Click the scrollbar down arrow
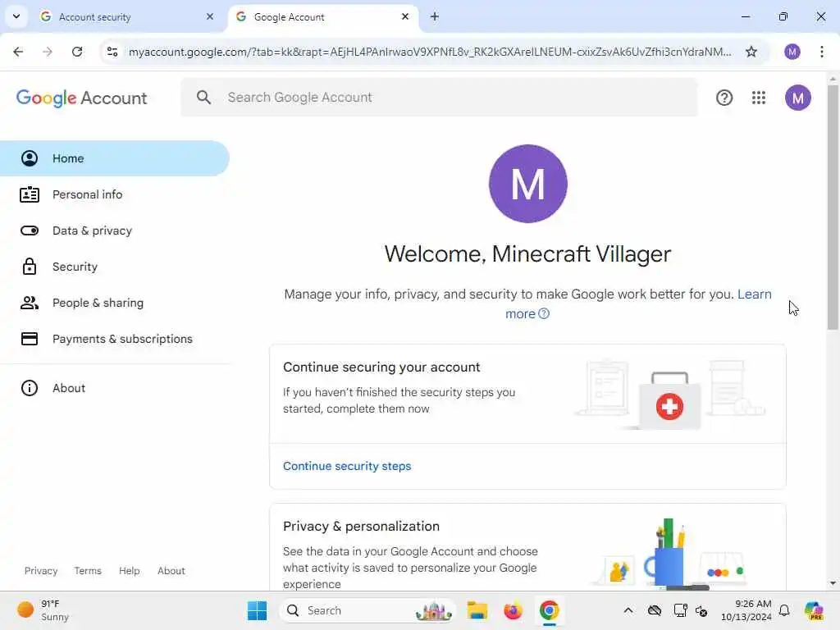This screenshot has width=840, height=630. tap(833, 583)
